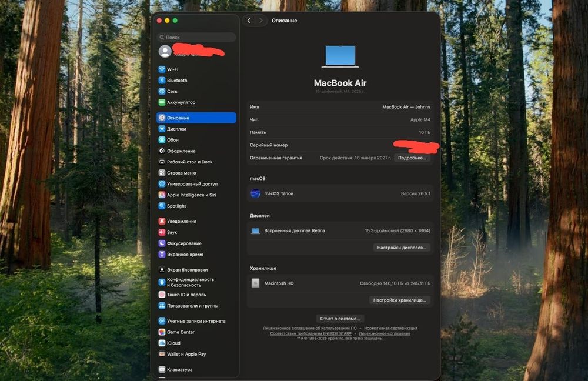This screenshot has width=588, height=381.
Task: Click the Версия 26.5.1 text
Action: pyautogui.click(x=416, y=193)
